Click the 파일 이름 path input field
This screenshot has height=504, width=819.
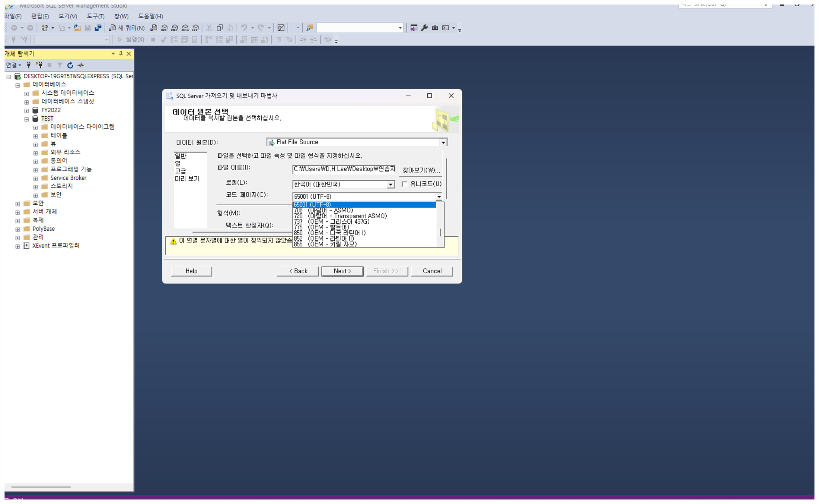click(344, 169)
